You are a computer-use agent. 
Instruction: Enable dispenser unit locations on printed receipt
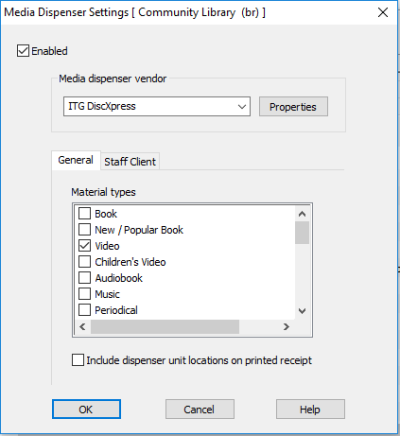pos(78,360)
